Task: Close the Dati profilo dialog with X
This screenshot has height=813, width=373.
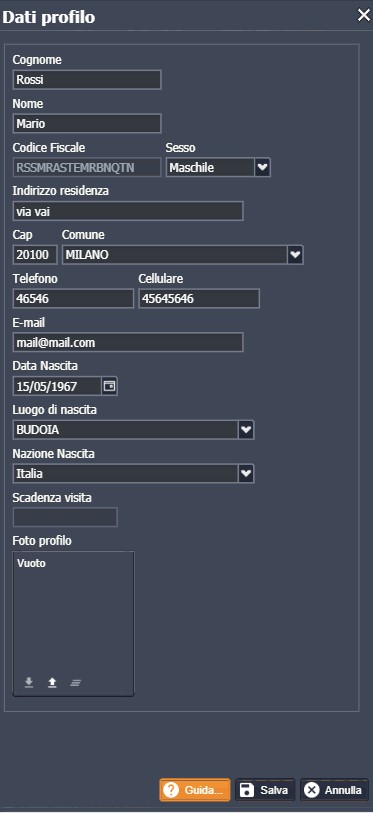Action: 364,16
